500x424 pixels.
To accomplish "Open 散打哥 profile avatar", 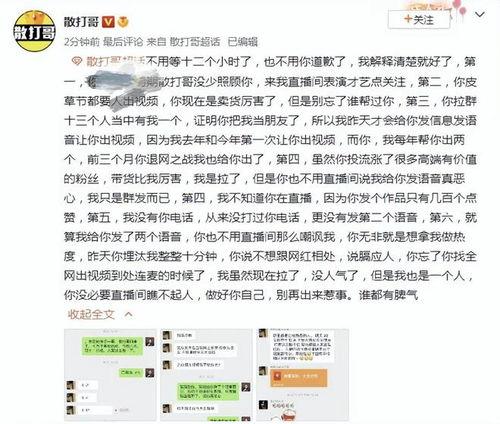I will [x=35, y=30].
